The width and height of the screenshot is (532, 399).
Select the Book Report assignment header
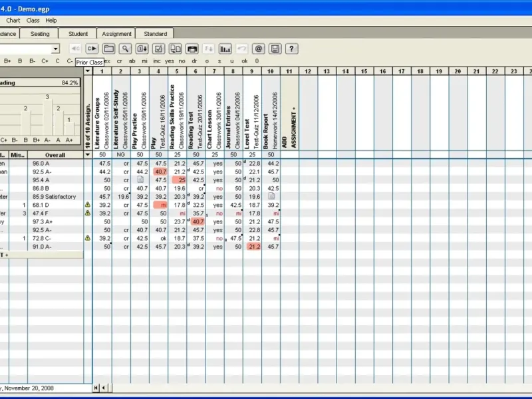(x=271, y=112)
